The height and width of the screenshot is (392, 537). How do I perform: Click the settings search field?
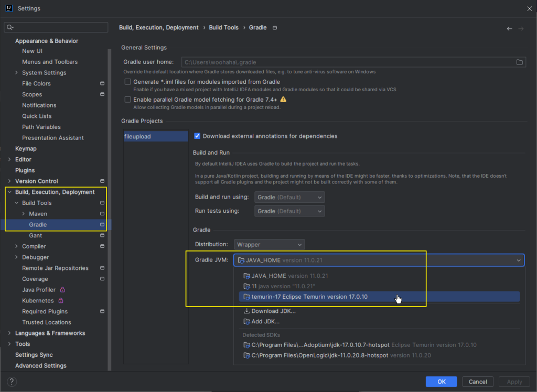pos(56,27)
